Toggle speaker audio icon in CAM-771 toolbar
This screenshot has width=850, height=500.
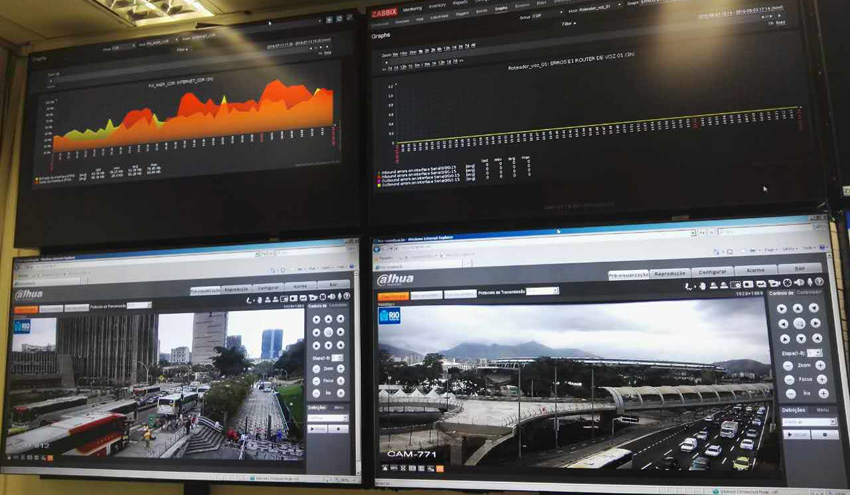tap(799, 283)
